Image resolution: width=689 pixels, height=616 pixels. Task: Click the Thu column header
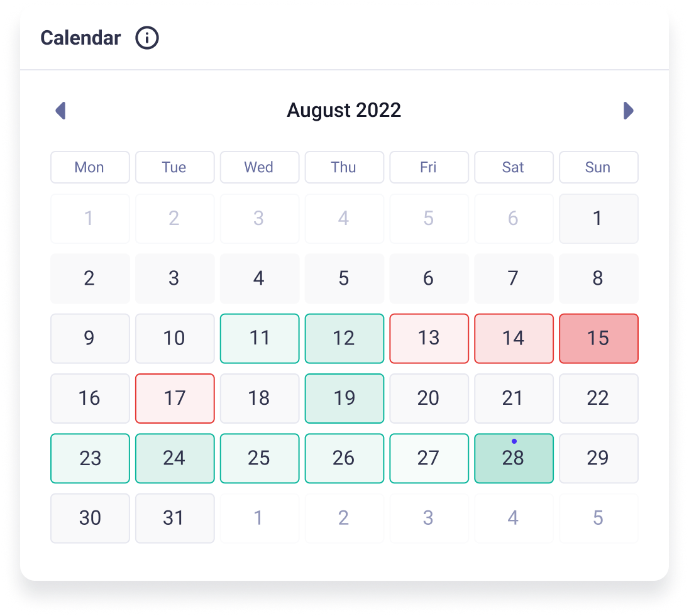tap(344, 167)
